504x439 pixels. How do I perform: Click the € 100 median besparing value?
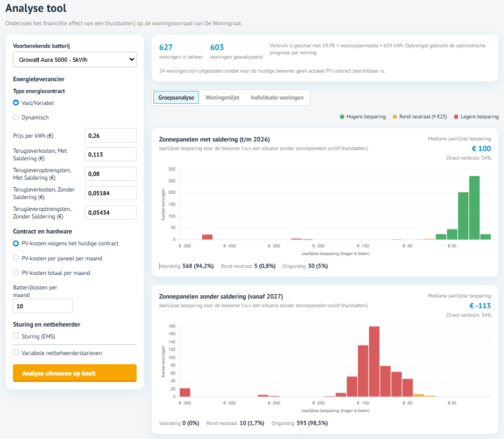pyautogui.click(x=481, y=148)
